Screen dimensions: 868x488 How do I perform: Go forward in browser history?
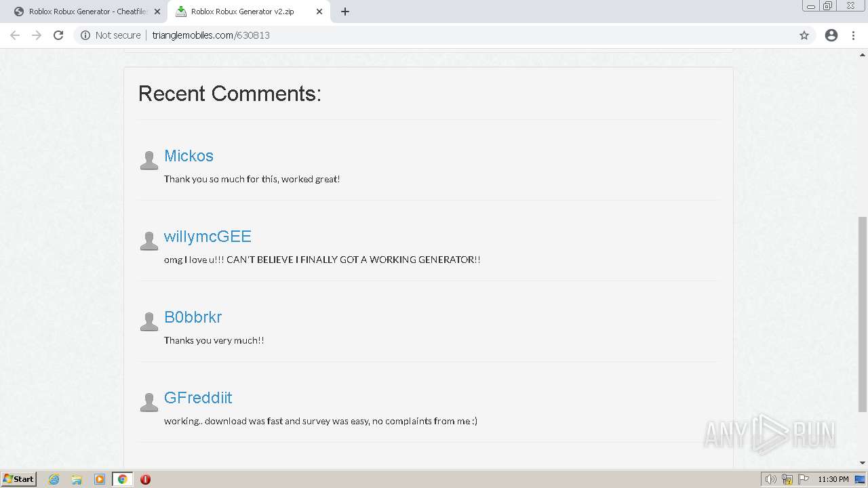(x=37, y=35)
